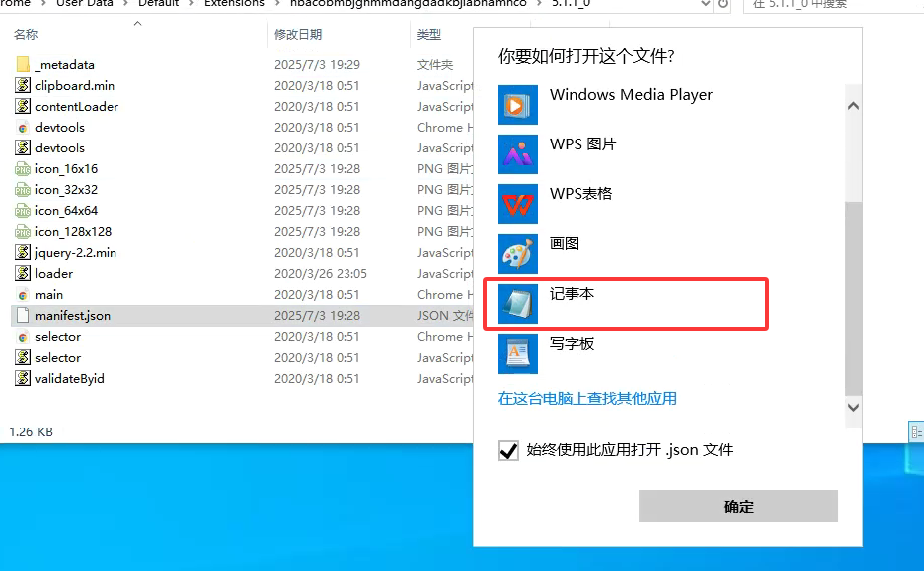Select the _metadata folder name
The image size is (924, 571).
pos(65,65)
